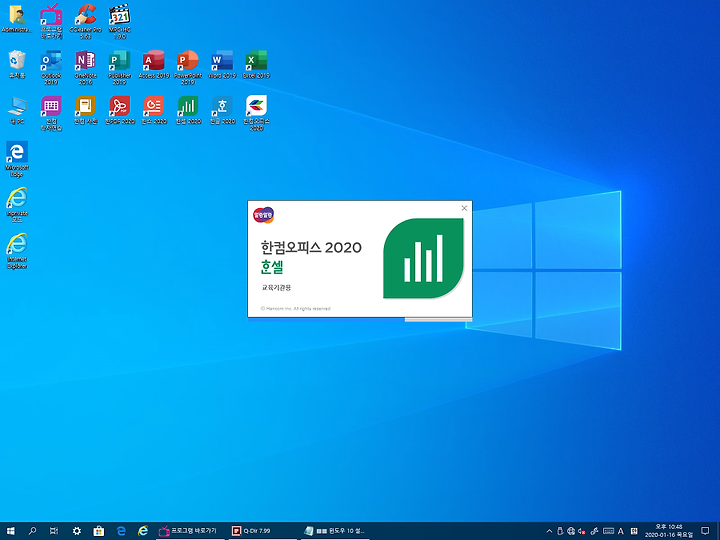The width and height of the screenshot is (720, 540).
Task: Open taskbar search magnifier
Action: (x=32, y=531)
